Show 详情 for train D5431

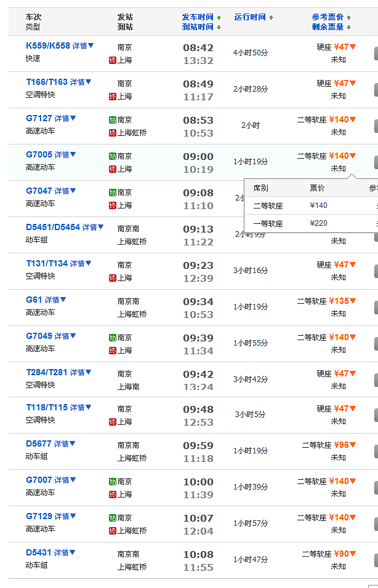click(x=65, y=553)
